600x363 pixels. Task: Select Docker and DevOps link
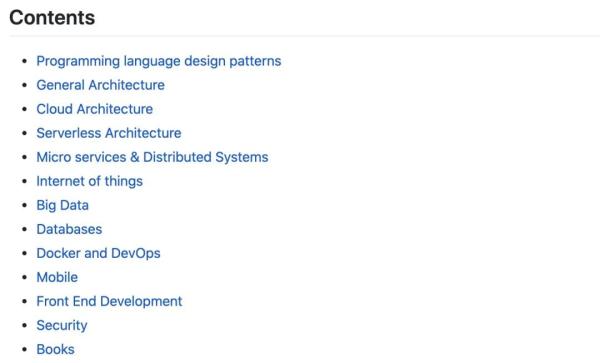click(x=98, y=253)
